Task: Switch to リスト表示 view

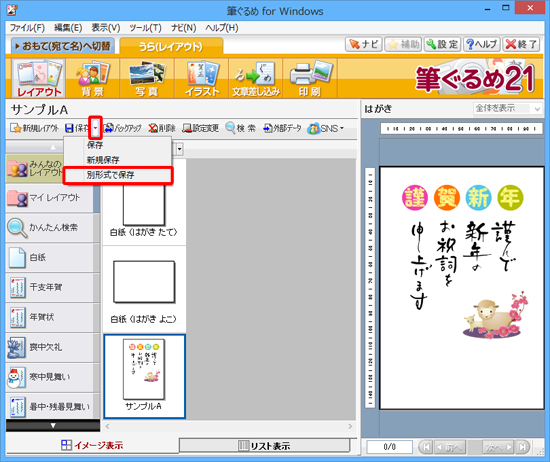Action: coord(265,446)
